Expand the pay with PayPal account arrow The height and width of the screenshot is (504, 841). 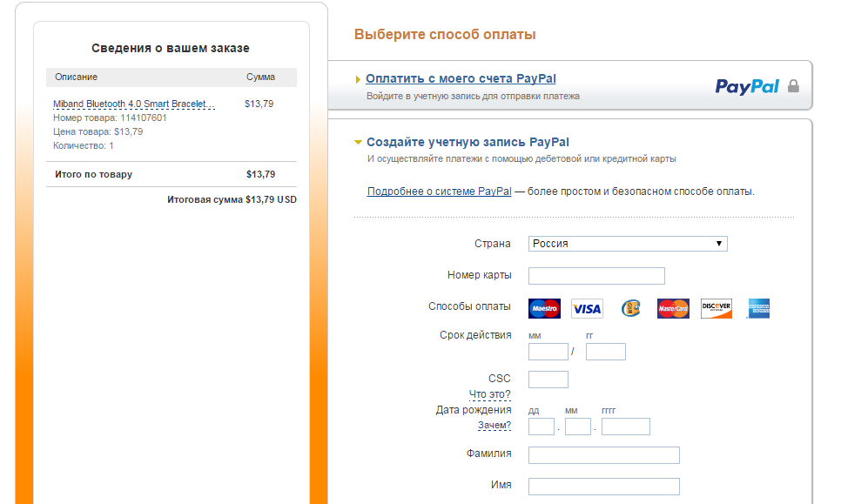[358, 79]
